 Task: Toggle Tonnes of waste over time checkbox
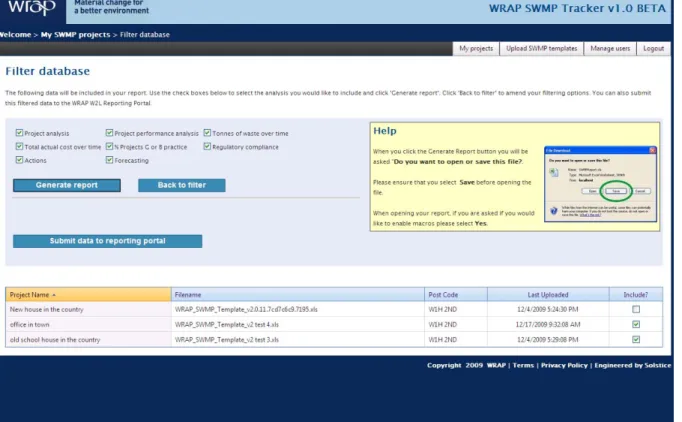[207, 133]
